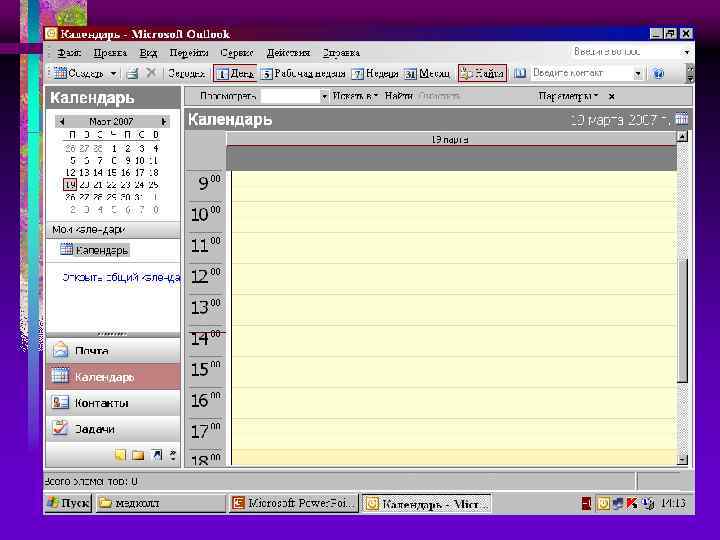
Task: Open the Календарь navigation button
Action: click(x=113, y=377)
